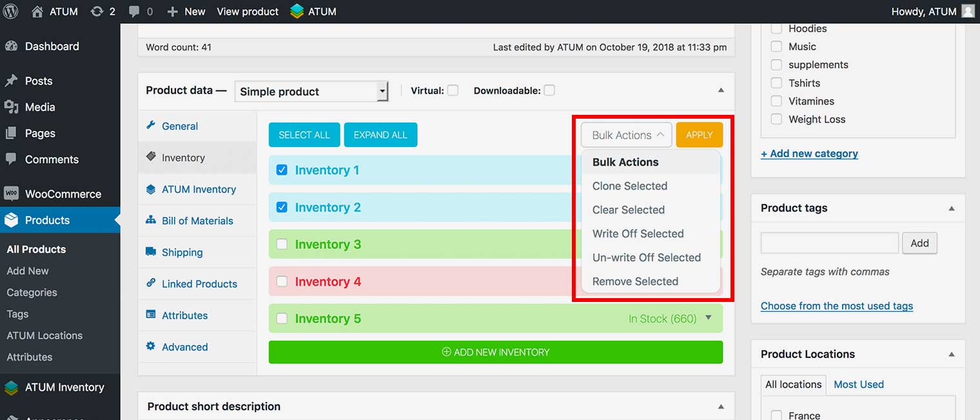Image resolution: width=980 pixels, height=420 pixels.
Task: Expand Inventory 5 with its arrow
Action: (709, 318)
